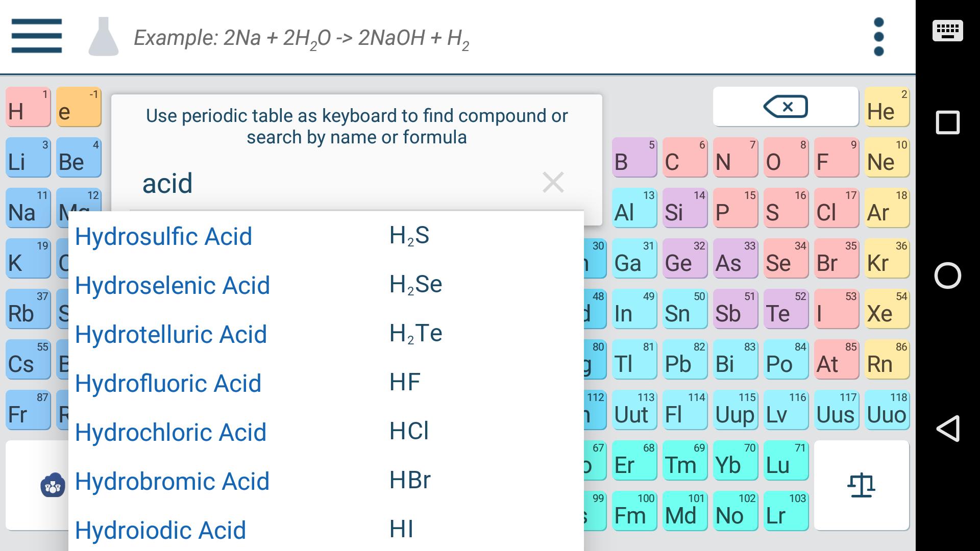This screenshot has height=551, width=980.
Task: Open the compounds list via the molecules icon
Action: coord(54,486)
